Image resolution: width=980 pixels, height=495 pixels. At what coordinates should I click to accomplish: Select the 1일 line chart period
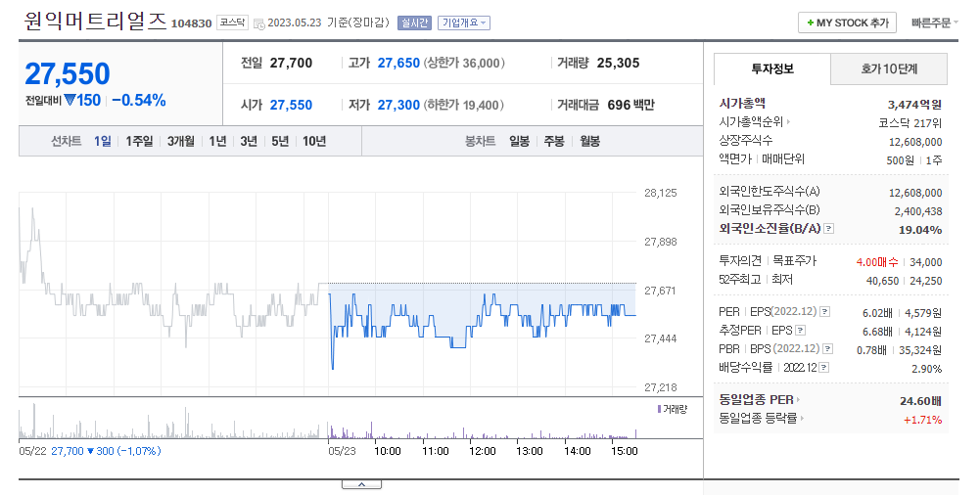click(x=103, y=141)
